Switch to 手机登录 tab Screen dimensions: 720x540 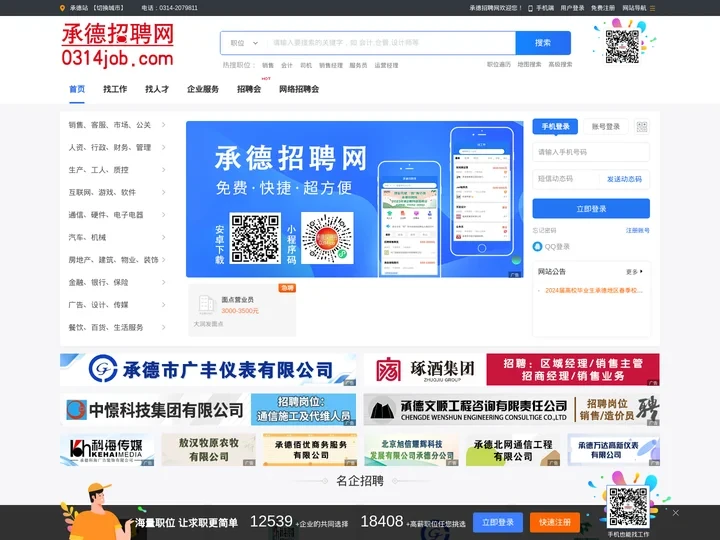(x=555, y=127)
